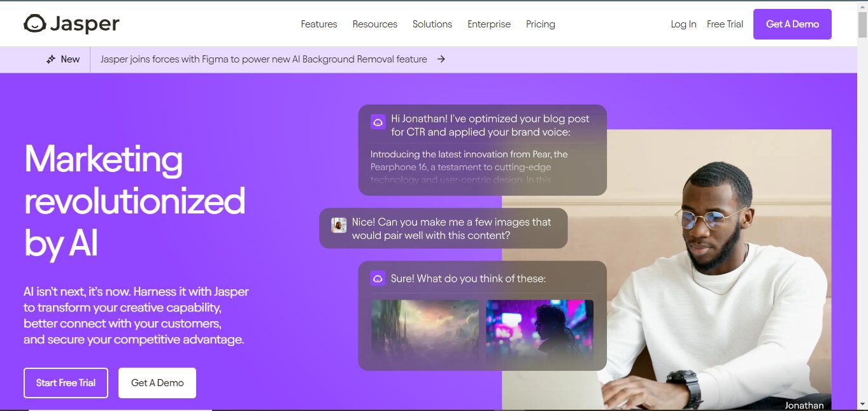Click the 'Sure! What do you think of these' message
Viewport: 868px width, 411px height.
[x=468, y=278]
